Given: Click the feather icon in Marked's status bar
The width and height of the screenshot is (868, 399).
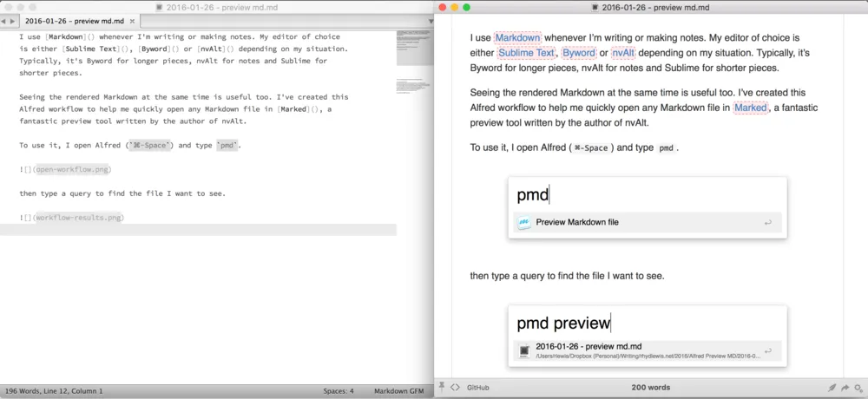Looking at the screenshot, I should (x=832, y=388).
